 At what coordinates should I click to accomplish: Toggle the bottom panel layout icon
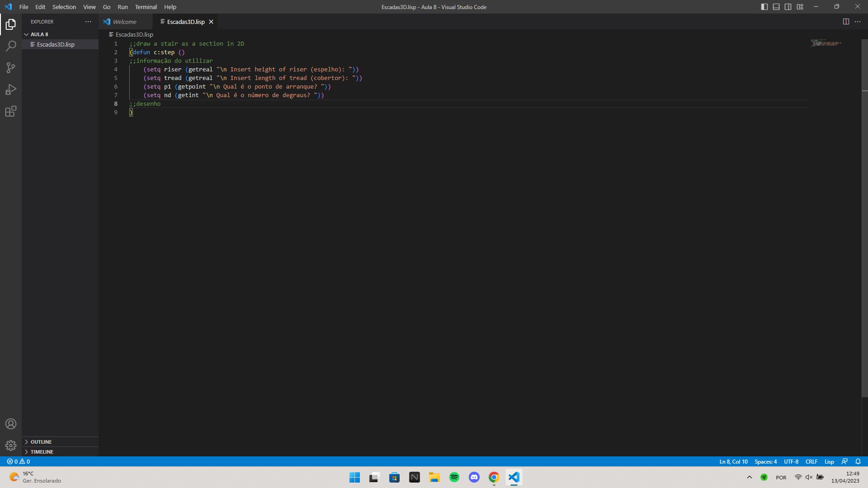coord(776,7)
